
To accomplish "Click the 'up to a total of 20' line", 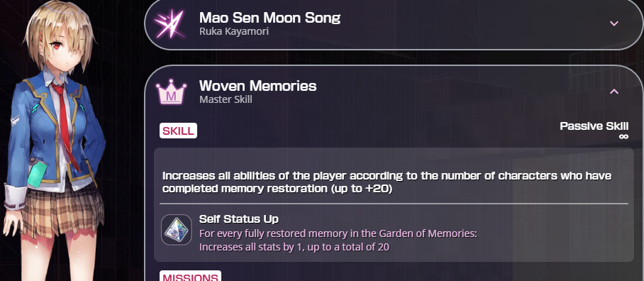I will (x=294, y=247).
